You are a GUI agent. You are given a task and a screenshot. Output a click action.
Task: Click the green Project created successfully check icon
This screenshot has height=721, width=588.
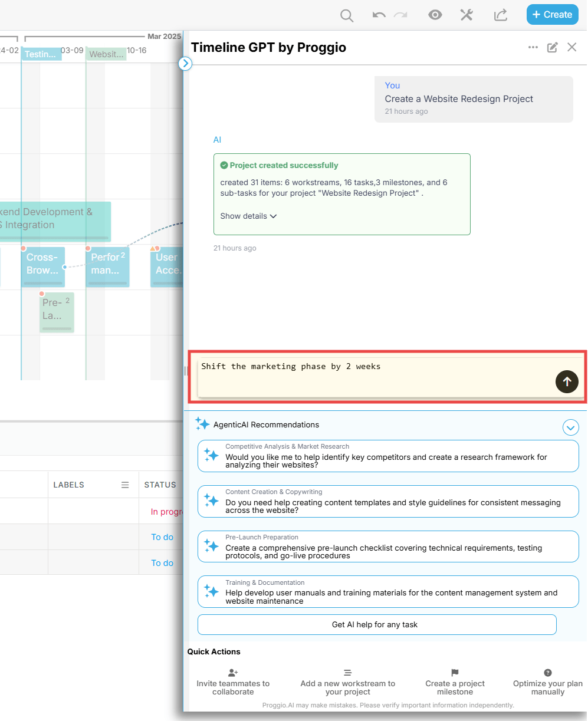pos(224,166)
